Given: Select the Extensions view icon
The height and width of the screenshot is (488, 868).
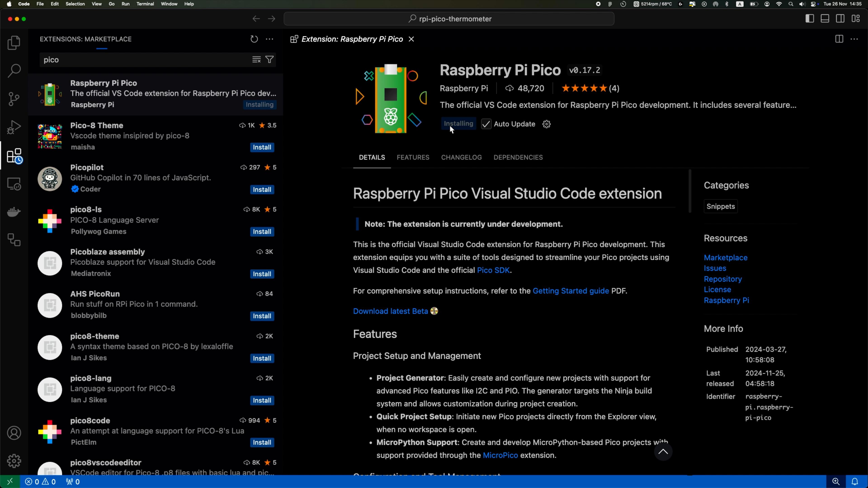Looking at the screenshot, I should [x=14, y=156].
